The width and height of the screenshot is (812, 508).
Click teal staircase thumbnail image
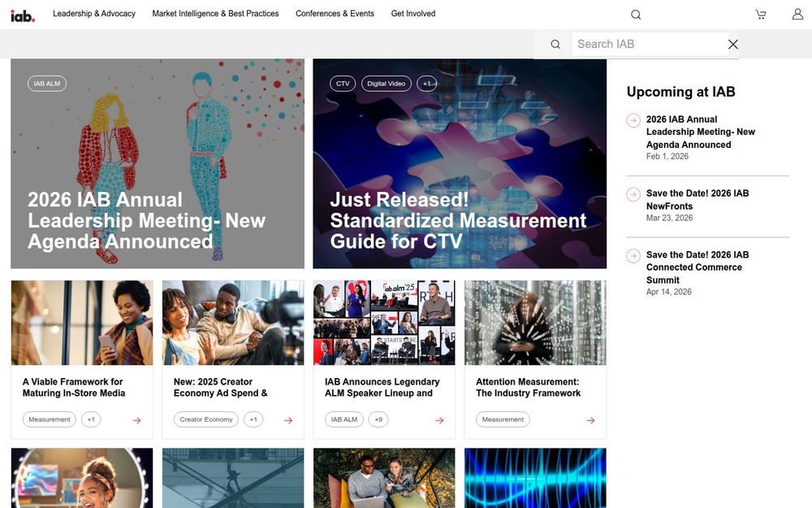point(233,478)
